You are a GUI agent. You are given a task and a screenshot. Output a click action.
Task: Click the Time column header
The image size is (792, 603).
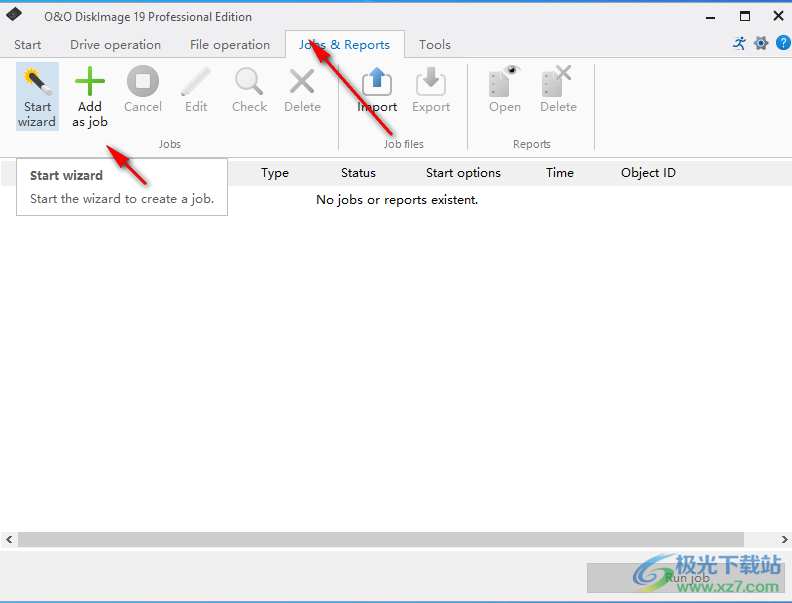point(560,173)
